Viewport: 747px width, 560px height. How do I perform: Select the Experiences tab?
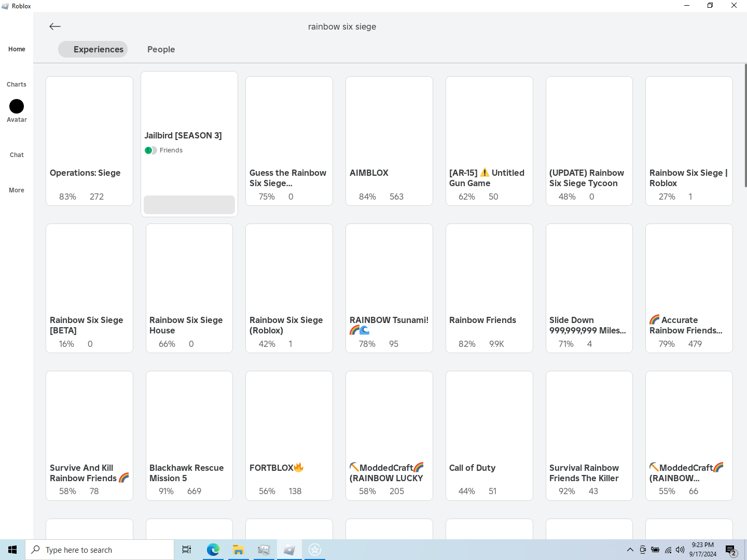pyautogui.click(x=93, y=49)
